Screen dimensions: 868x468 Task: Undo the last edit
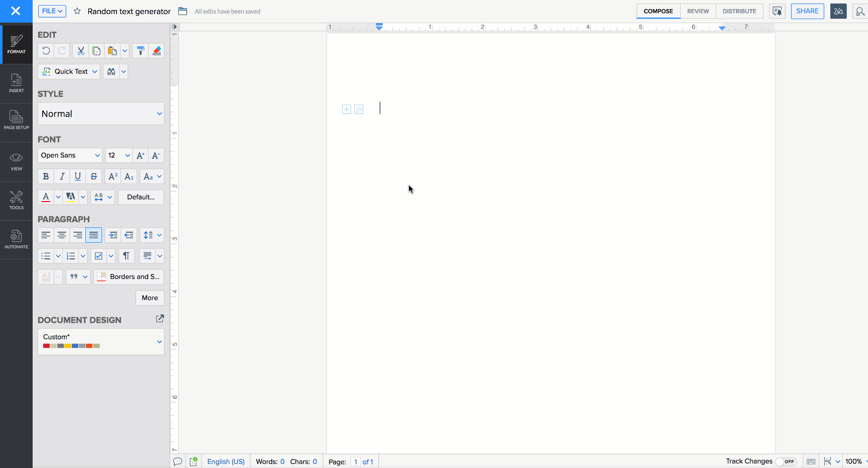pos(45,51)
